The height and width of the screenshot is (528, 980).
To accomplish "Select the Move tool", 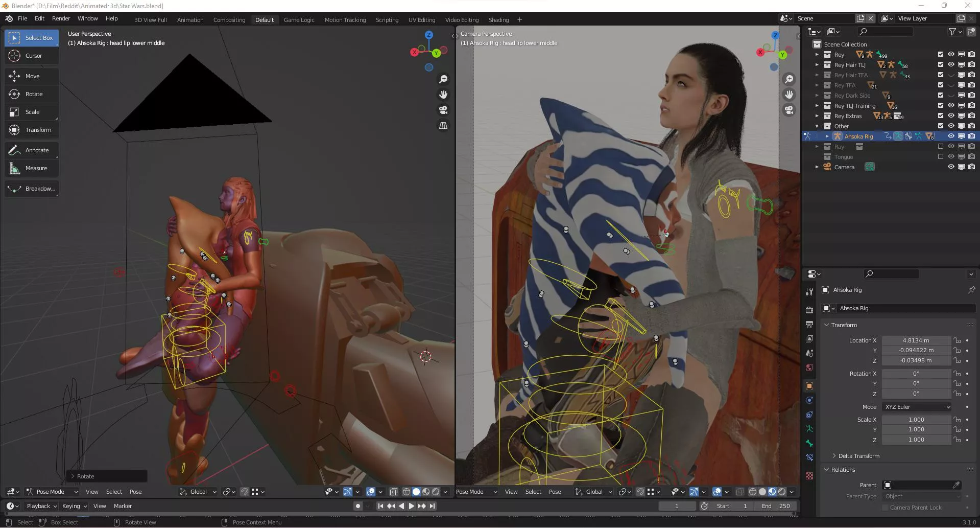I will (x=32, y=76).
